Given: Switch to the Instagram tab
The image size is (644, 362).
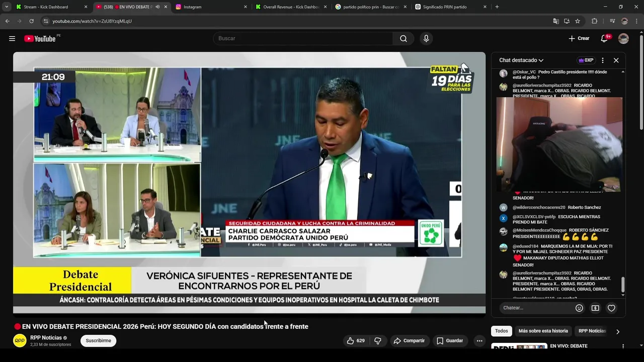Looking at the screenshot, I should pyautogui.click(x=211, y=7).
